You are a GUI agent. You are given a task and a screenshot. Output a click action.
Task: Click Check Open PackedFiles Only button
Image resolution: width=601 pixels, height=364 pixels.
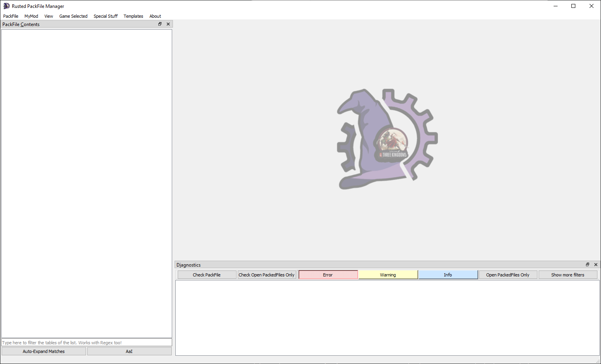(267, 275)
